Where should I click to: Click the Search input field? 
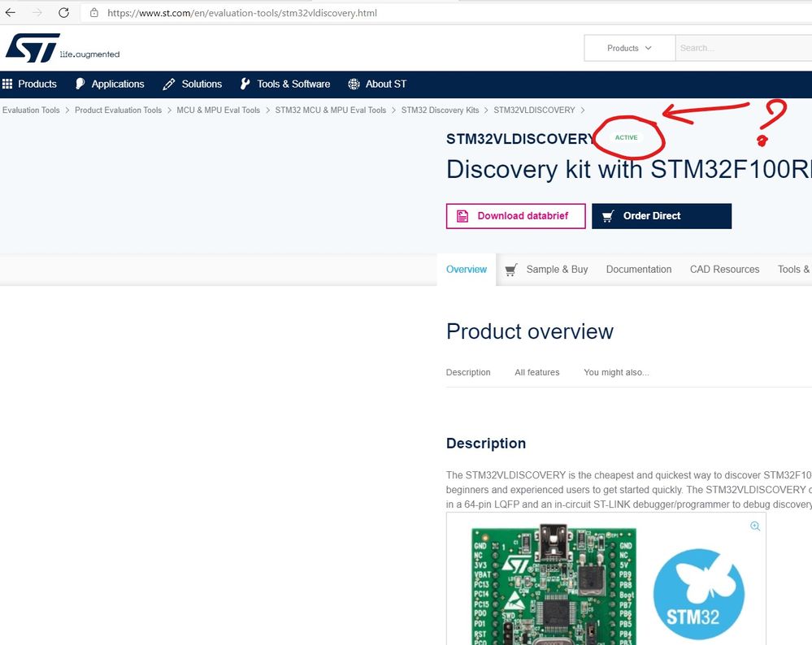coord(744,48)
